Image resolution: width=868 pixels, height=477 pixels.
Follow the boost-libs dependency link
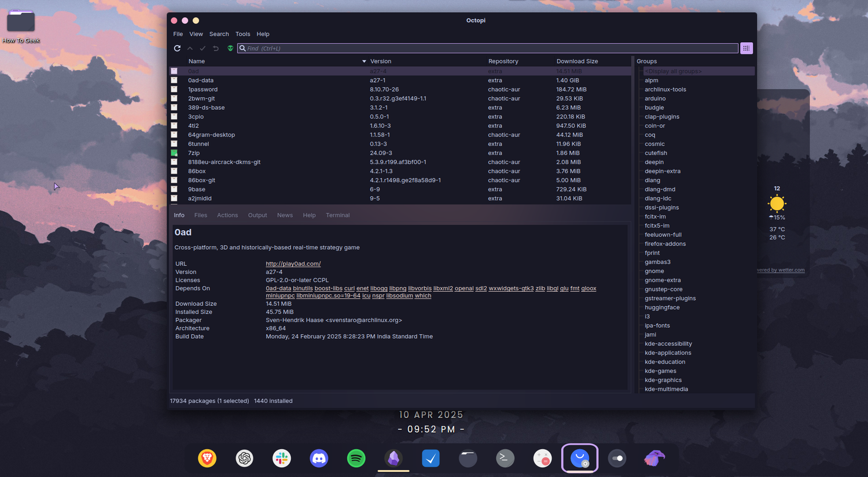pos(328,289)
